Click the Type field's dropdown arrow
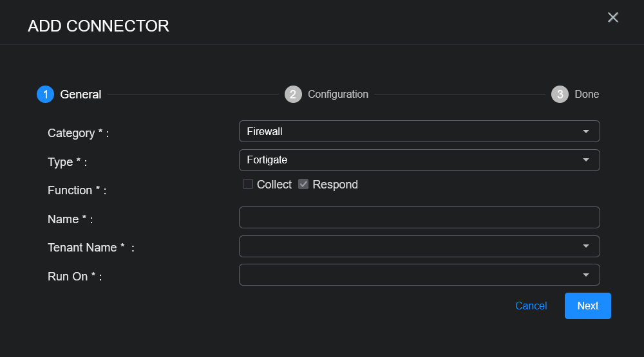This screenshot has height=357, width=644. click(585, 160)
